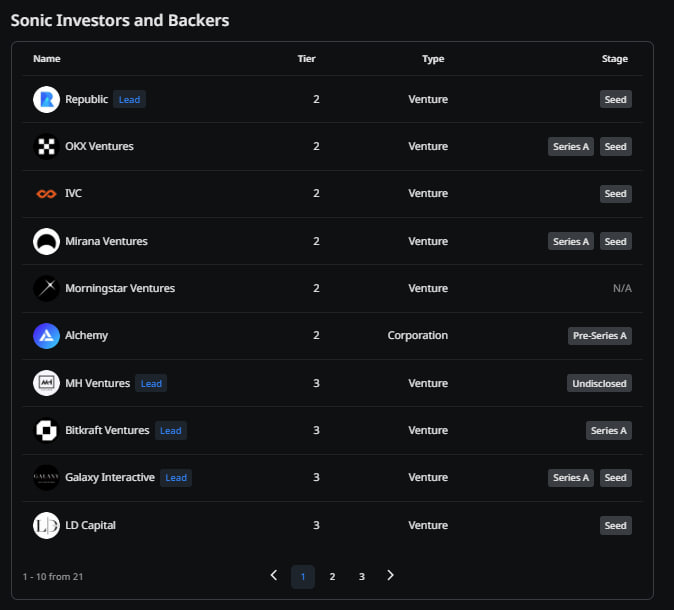Go to the next page arrow
The image size is (674, 610).
point(390,575)
